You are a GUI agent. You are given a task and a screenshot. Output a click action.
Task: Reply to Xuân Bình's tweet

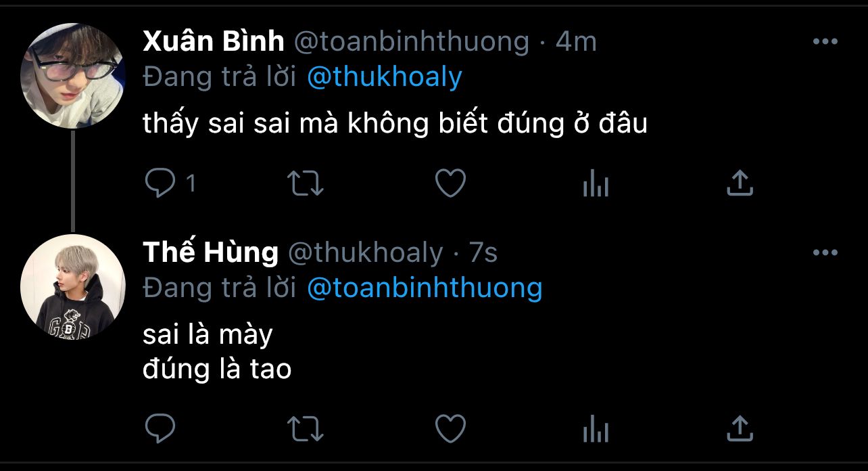pos(160,183)
